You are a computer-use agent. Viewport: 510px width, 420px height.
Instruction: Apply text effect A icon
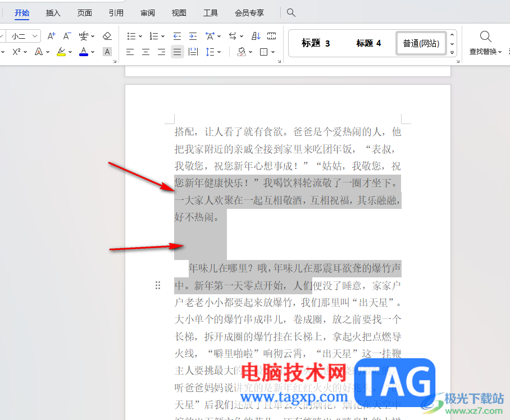[39, 52]
